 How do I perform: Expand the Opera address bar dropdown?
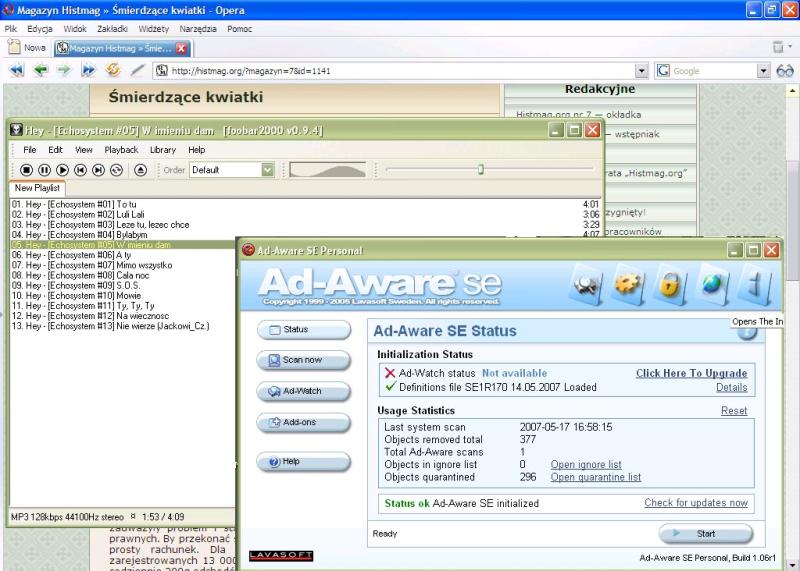point(641,71)
